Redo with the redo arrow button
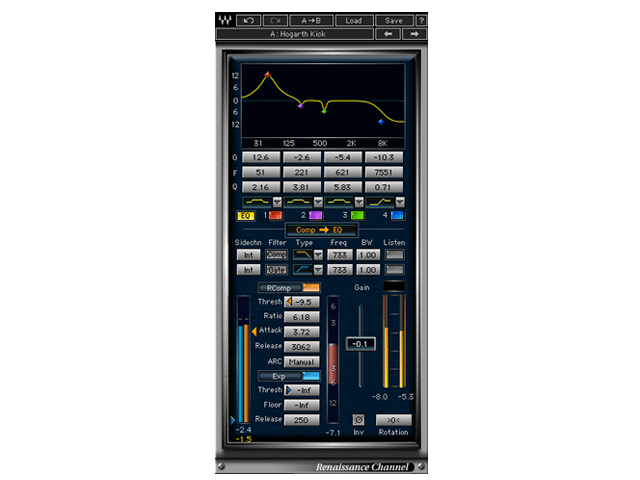Image resolution: width=640 pixels, height=480 pixels. (x=276, y=20)
